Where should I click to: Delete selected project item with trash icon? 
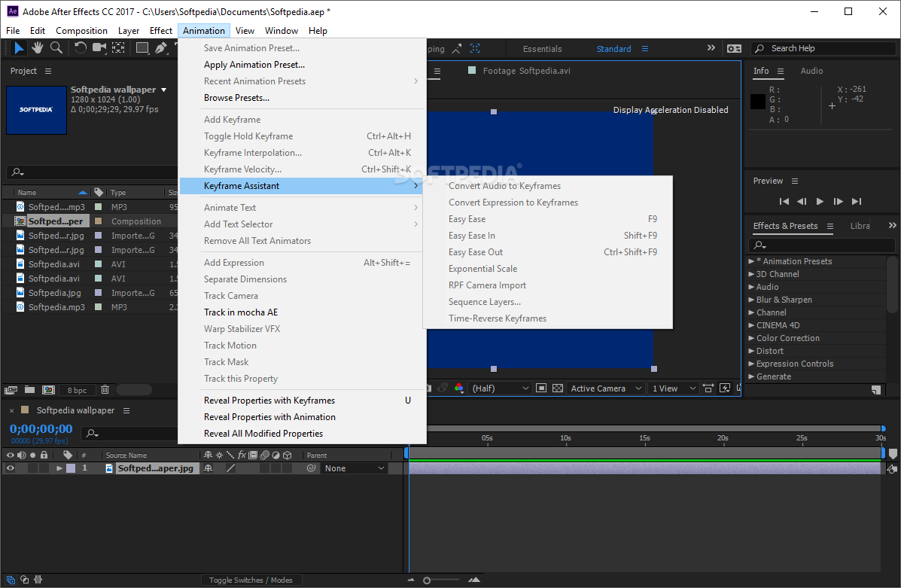pyautogui.click(x=105, y=390)
